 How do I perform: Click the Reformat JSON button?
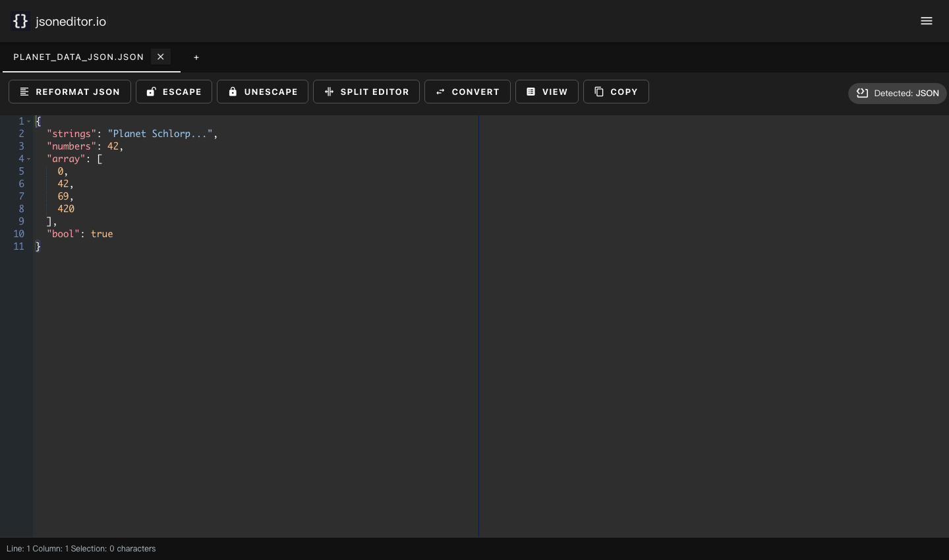coord(70,92)
